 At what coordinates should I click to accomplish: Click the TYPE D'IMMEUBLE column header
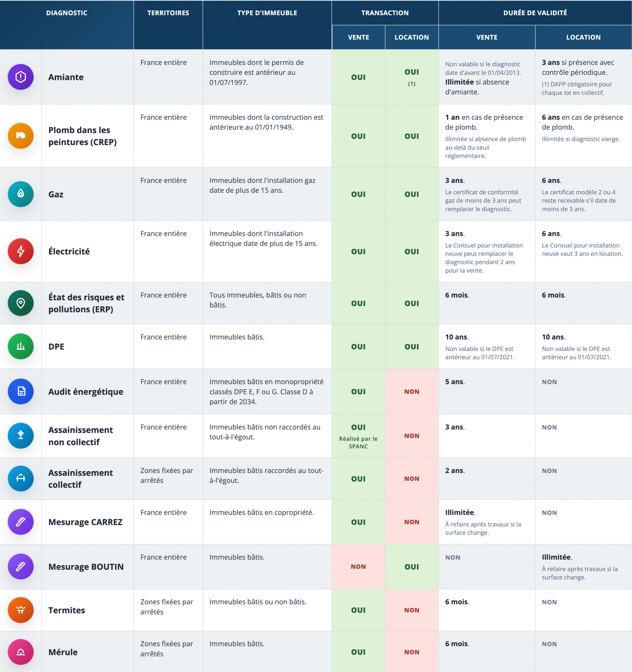[x=267, y=13]
